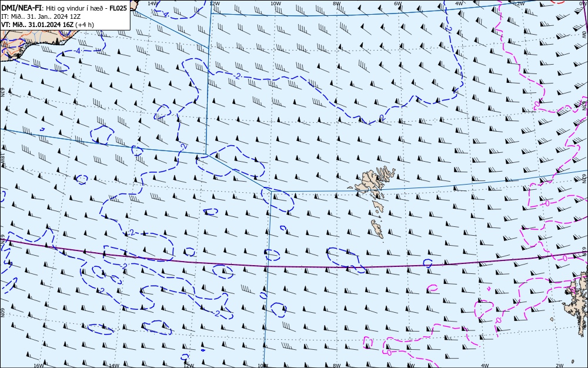Image resolution: width=588 pixels, height=368 pixels.
Task: Click the 6W longitude label on top edge
Action: coord(397,3)
